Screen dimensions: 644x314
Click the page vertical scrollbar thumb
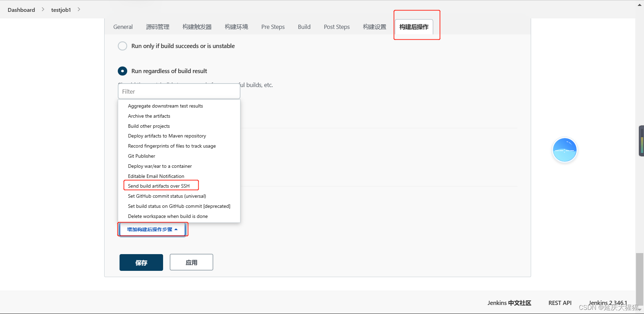pyautogui.click(x=639, y=279)
